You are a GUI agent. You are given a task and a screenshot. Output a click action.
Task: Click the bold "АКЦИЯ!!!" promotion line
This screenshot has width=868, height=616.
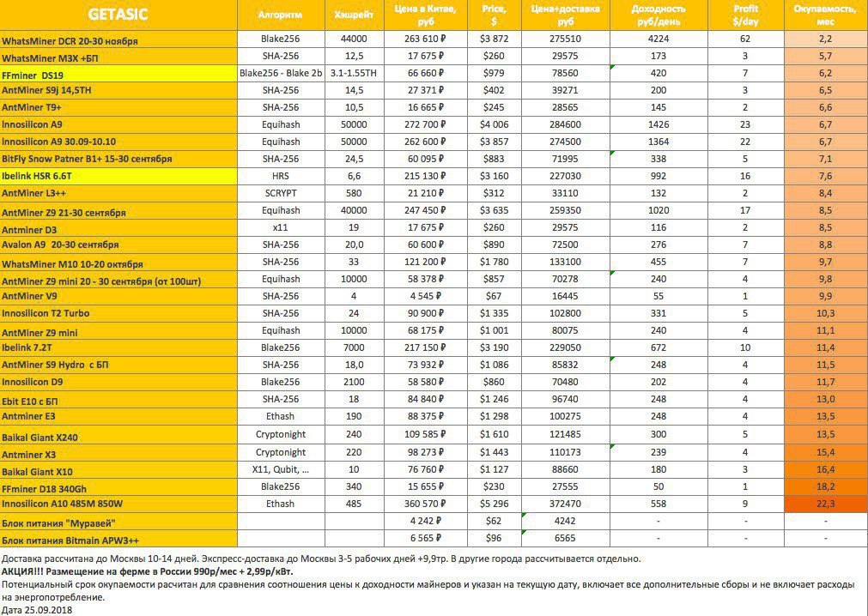point(148,571)
